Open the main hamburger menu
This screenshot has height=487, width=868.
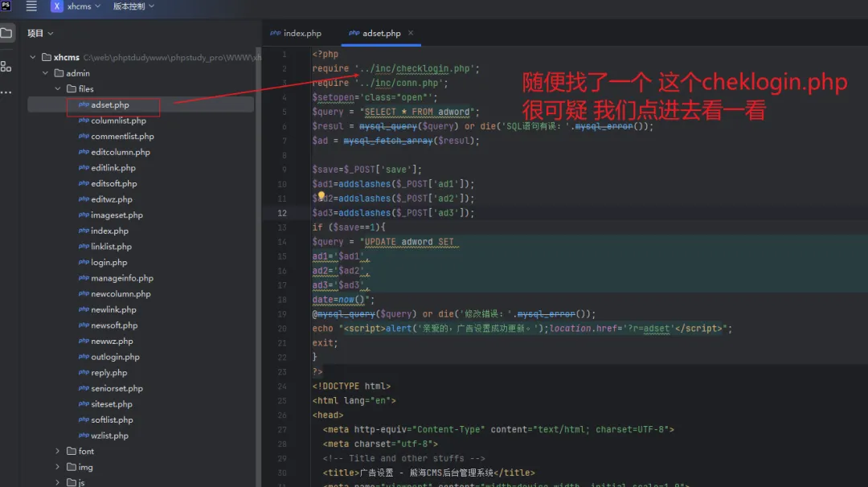click(x=31, y=6)
